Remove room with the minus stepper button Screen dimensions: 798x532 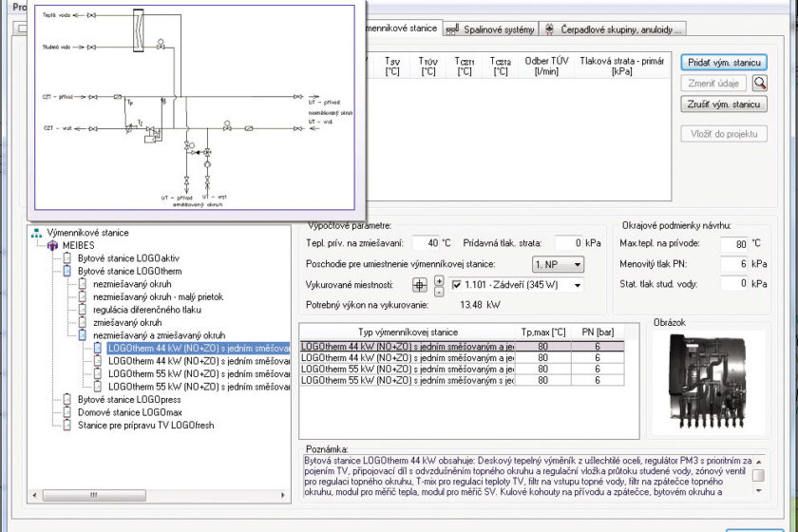coord(438,290)
